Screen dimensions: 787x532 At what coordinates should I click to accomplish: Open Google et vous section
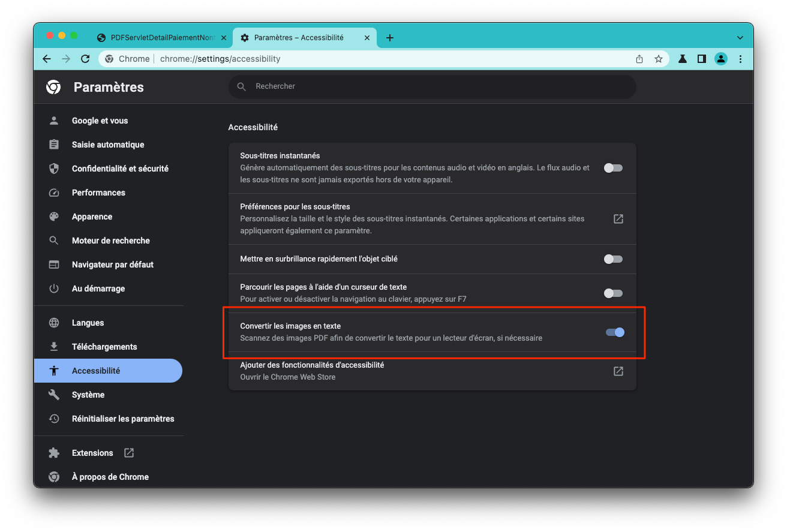coord(108,121)
